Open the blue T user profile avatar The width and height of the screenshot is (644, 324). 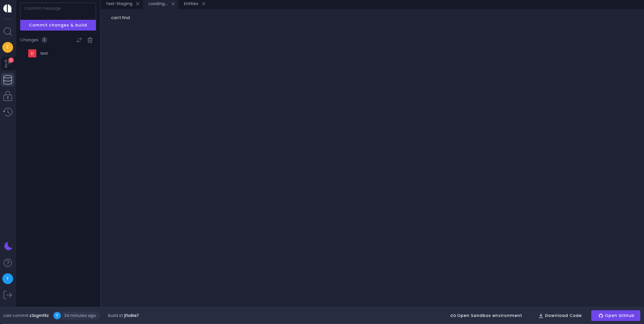pos(8,279)
